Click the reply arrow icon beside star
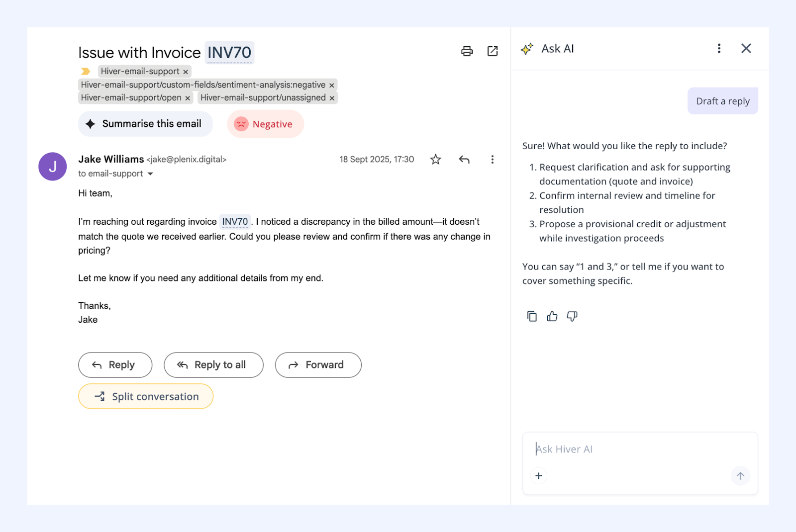Viewport: 796px width, 532px height. (x=464, y=159)
